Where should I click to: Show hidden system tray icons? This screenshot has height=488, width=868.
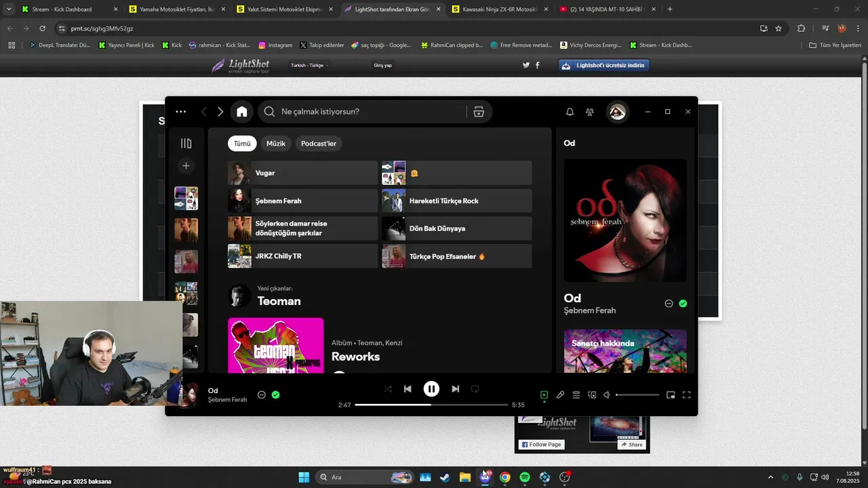pyautogui.click(x=770, y=477)
